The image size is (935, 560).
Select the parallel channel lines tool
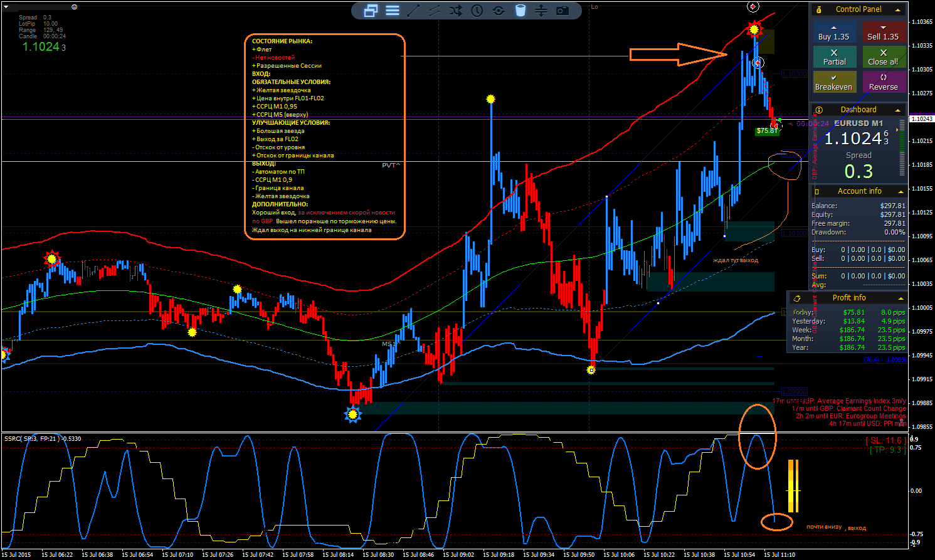[435, 10]
